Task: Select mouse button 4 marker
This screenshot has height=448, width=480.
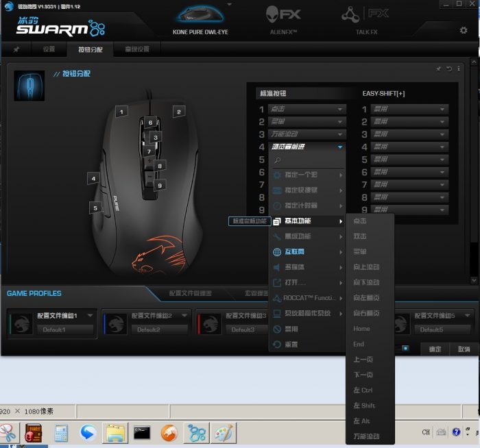Action: (94, 179)
